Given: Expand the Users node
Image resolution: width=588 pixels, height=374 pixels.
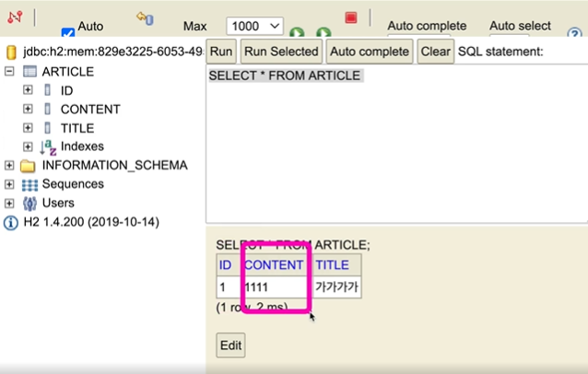Looking at the screenshot, I should coord(9,203).
